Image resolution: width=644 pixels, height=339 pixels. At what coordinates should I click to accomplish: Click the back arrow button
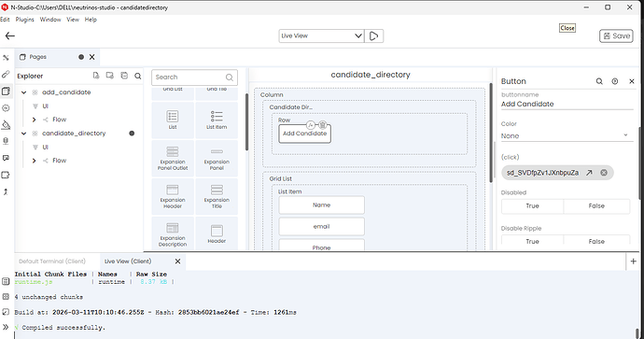pos(10,35)
